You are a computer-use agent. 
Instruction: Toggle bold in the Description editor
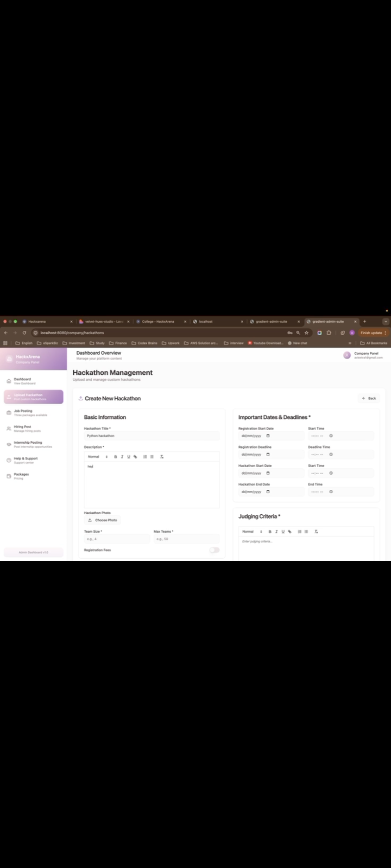[116, 457]
